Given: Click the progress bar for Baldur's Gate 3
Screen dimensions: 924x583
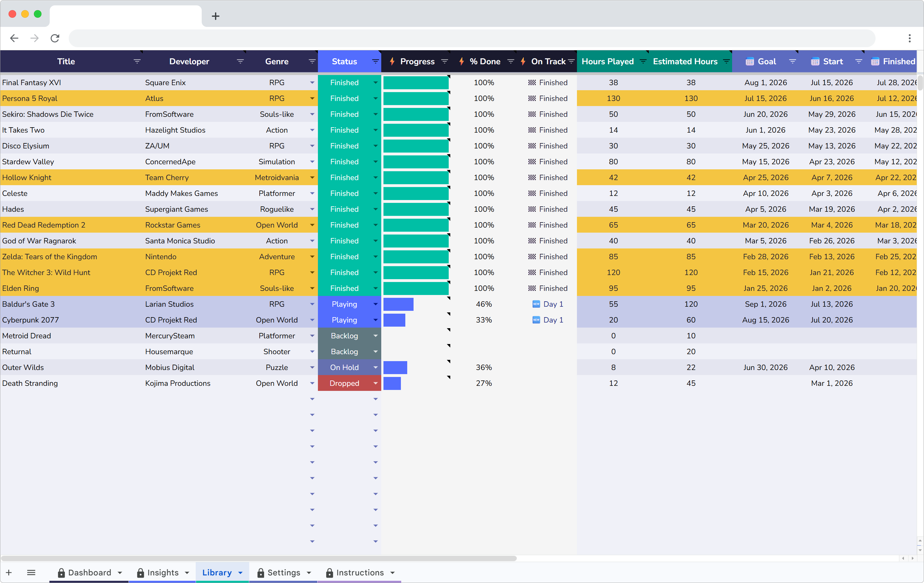Looking at the screenshot, I should tap(398, 304).
